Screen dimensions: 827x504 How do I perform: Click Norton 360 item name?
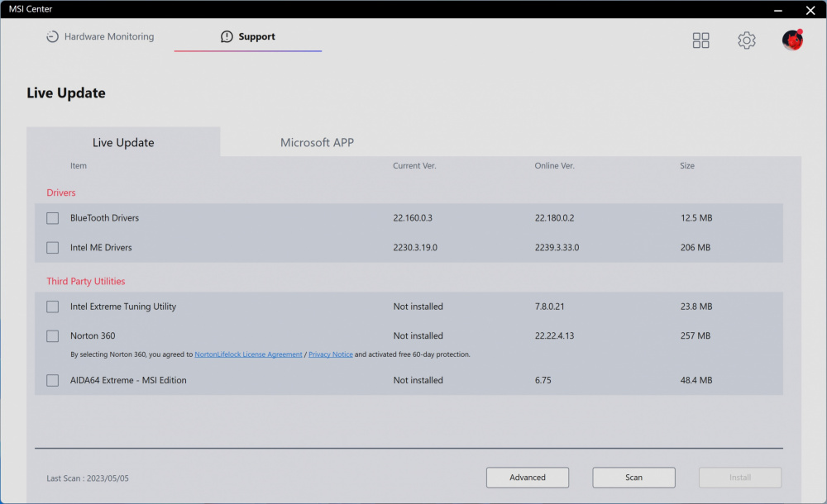pyautogui.click(x=93, y=335)
